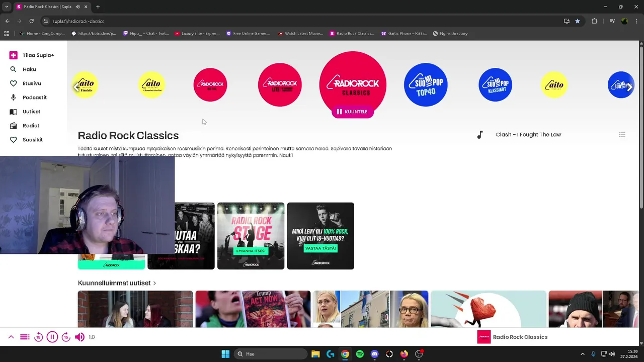Open the Chrome extensions puzzle icon

pyautogui.click(x=594, y=21)
